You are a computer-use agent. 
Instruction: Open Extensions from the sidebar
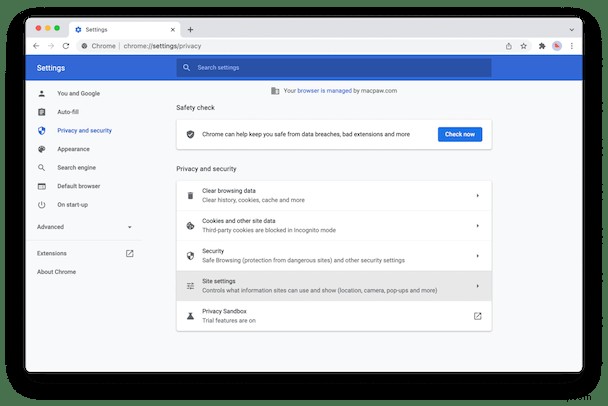coord(52,253)
